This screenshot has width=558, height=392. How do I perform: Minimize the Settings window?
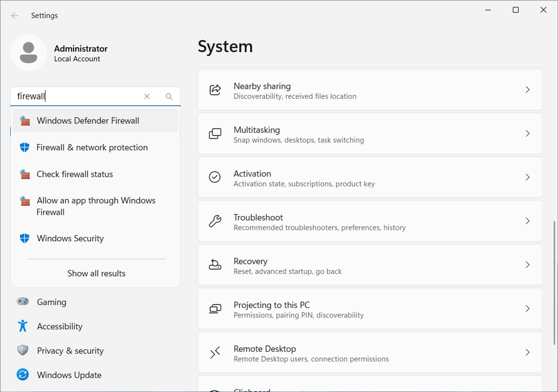pyautogui.click(x=488, y=10)
